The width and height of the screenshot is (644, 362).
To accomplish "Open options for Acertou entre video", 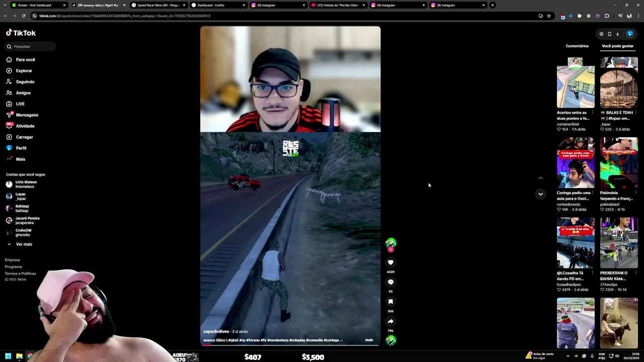I will (x=592, y=113).
